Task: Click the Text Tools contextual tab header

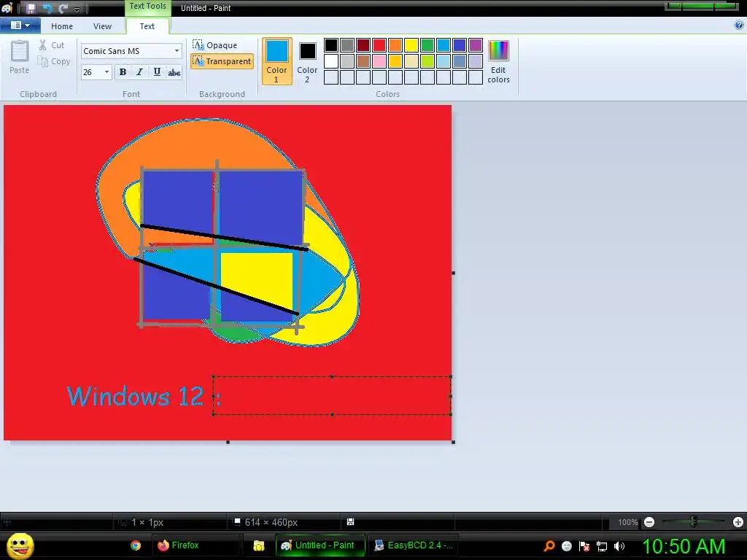Action: click(147, 6)
